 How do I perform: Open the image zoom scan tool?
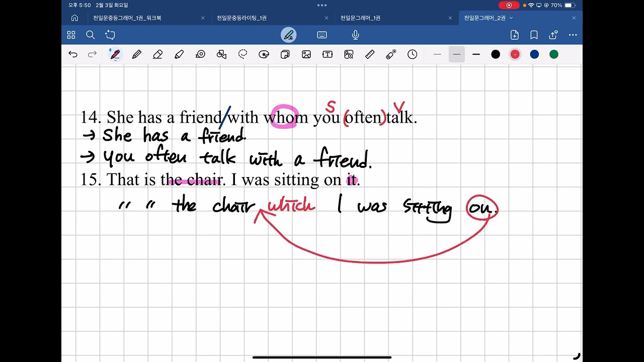click(x=349, y=54)
